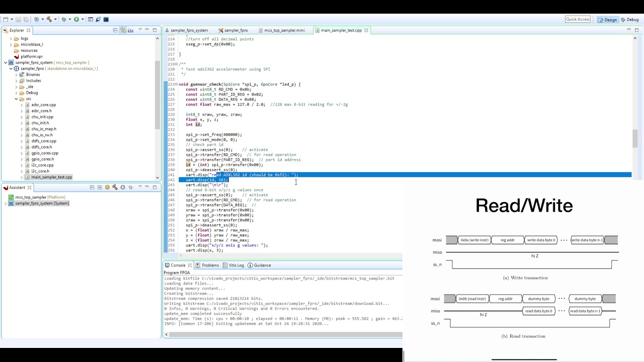Open the Explorer view menu dropdown
Viewport: 644px width, 362px height.
click(140, 30)
